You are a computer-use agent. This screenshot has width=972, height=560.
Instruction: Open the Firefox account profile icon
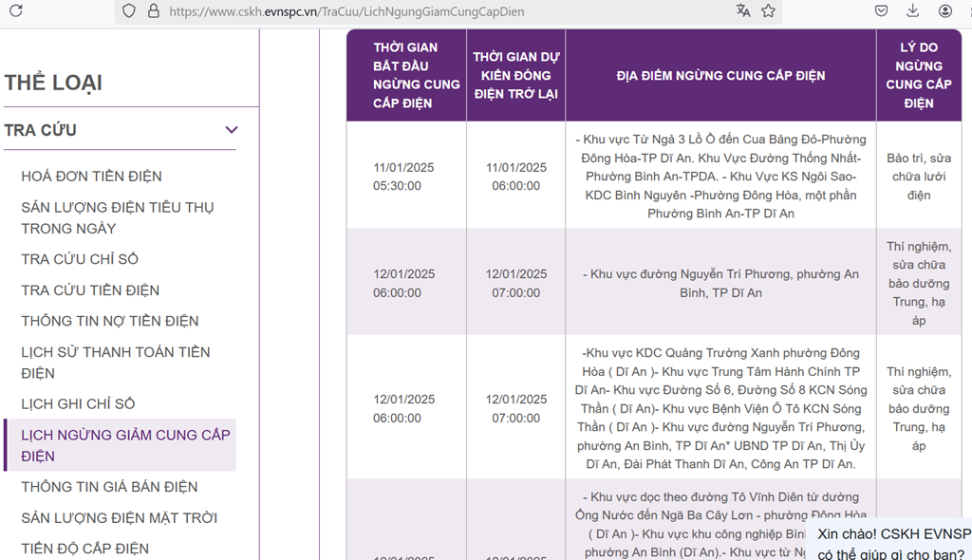pyautogui.click(x=945, y=11)
